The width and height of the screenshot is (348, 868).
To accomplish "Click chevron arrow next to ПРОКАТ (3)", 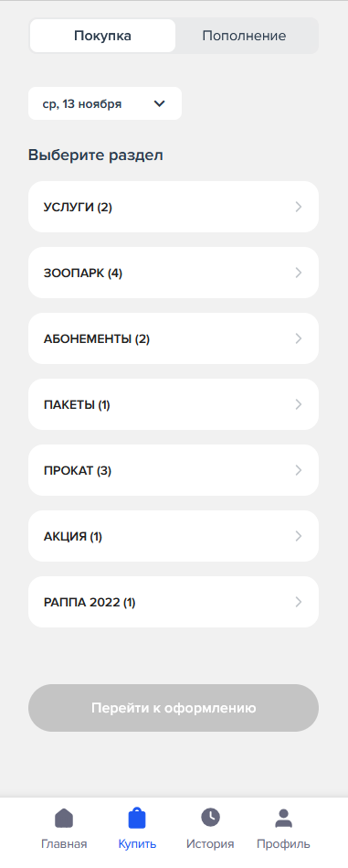I will tap(299, 470).
